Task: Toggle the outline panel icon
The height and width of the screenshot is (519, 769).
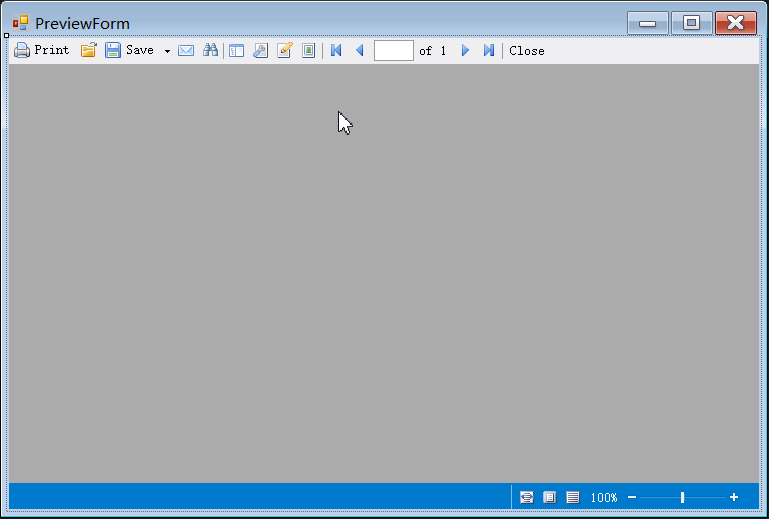Action: coord(237,50)
